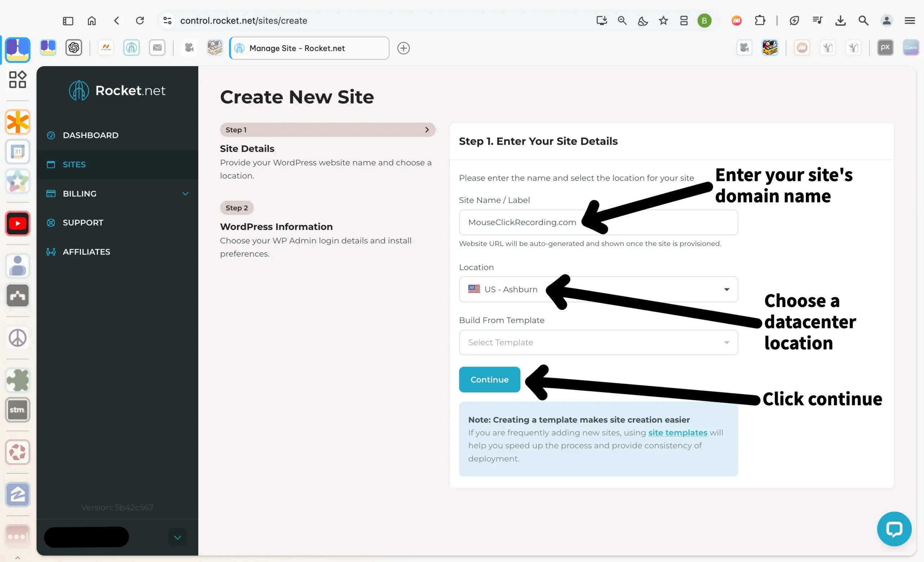Viewport: 924px width, 562px height.
Task: Open the YouTube app in the side dock
Action: tap(18, 224)
